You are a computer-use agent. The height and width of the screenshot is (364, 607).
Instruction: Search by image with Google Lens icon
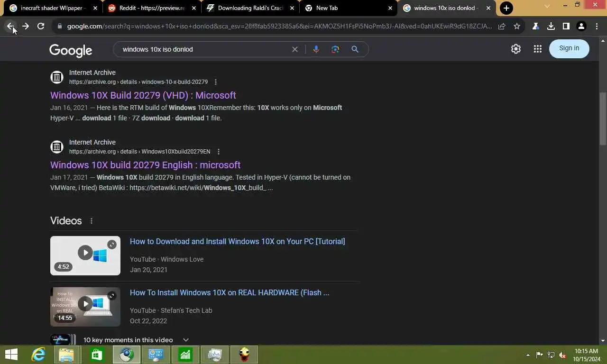point(335,49)
